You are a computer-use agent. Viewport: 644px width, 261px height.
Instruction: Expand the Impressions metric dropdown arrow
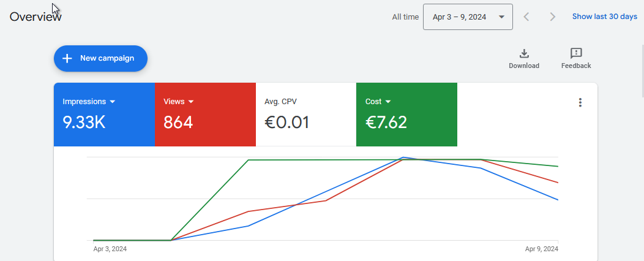point(113,102)
